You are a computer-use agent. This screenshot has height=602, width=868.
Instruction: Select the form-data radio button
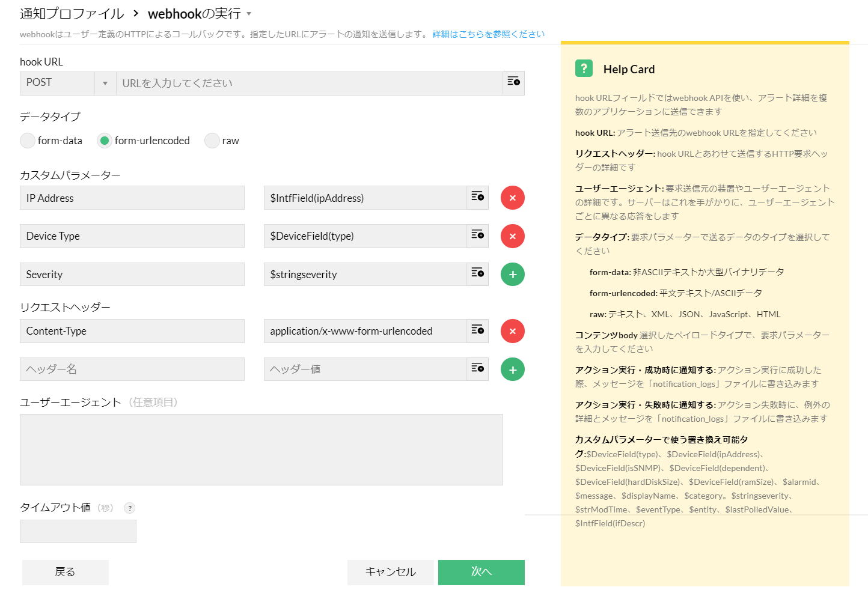pos(28,141)
